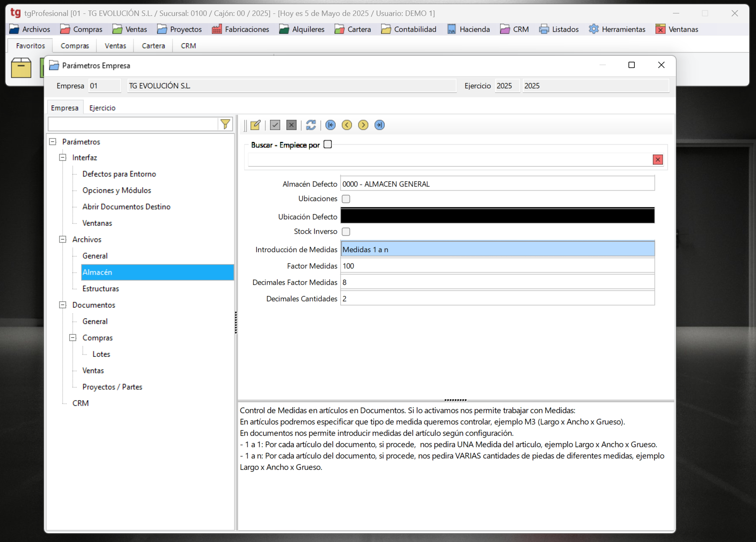This screenshot has height=542, width=756.
Task: Select the highlighted Almacén tree item
Action: [x=157, y=272]
